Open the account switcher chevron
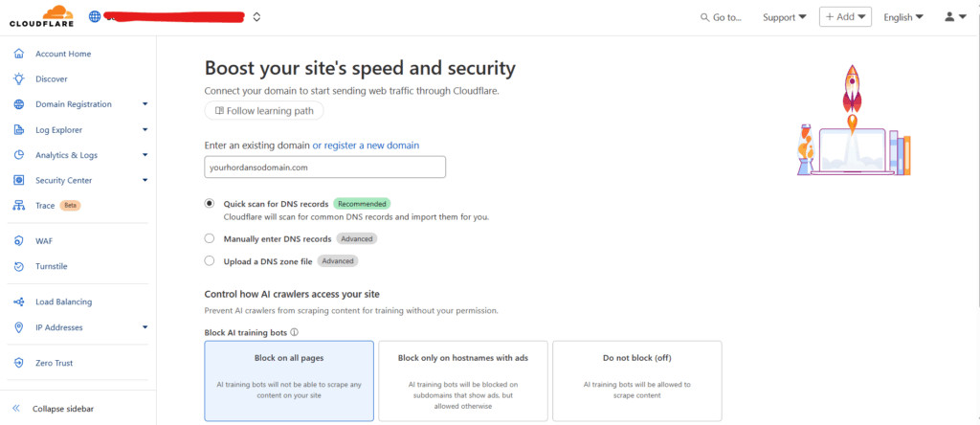This screenshot has height=425, width=980. pyautogui.click(x=256, y=17)
